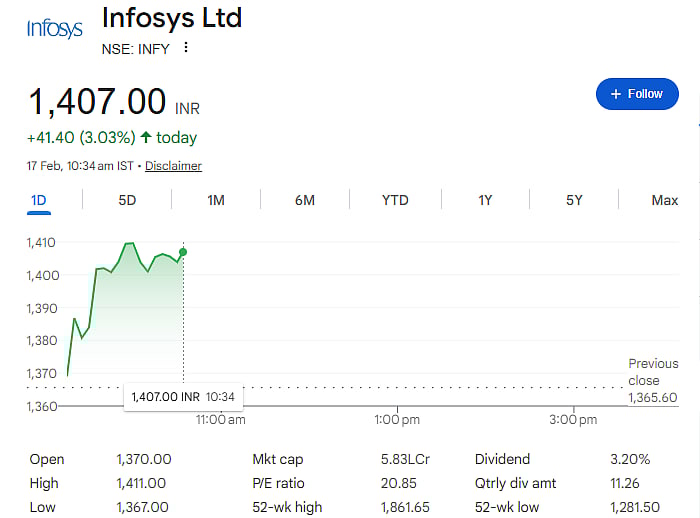
Task: Click the Previous close 1,365.60 label
Action: point(653,380)
